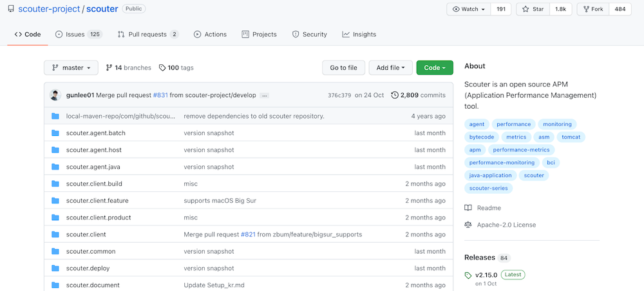The height and width of the screenshot is (291, 644).
Task: Select the tomcat topic tag
Action: point(571,137)
